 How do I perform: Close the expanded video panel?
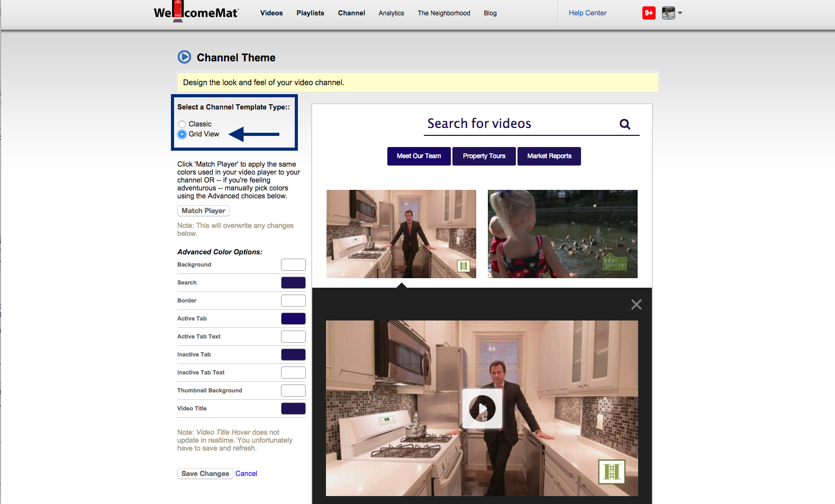point(636,305)
